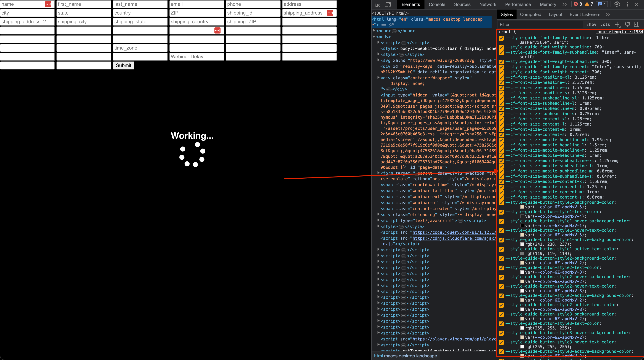Toggle :hov element state button

coord(591,24)
